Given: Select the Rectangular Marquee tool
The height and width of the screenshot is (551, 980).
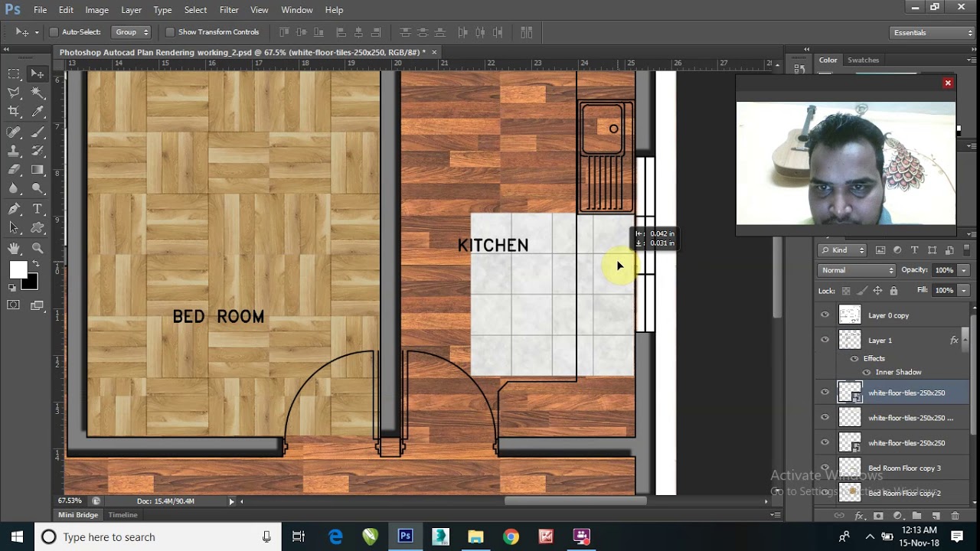Looking at the screenshot, I should coord(14,73).
